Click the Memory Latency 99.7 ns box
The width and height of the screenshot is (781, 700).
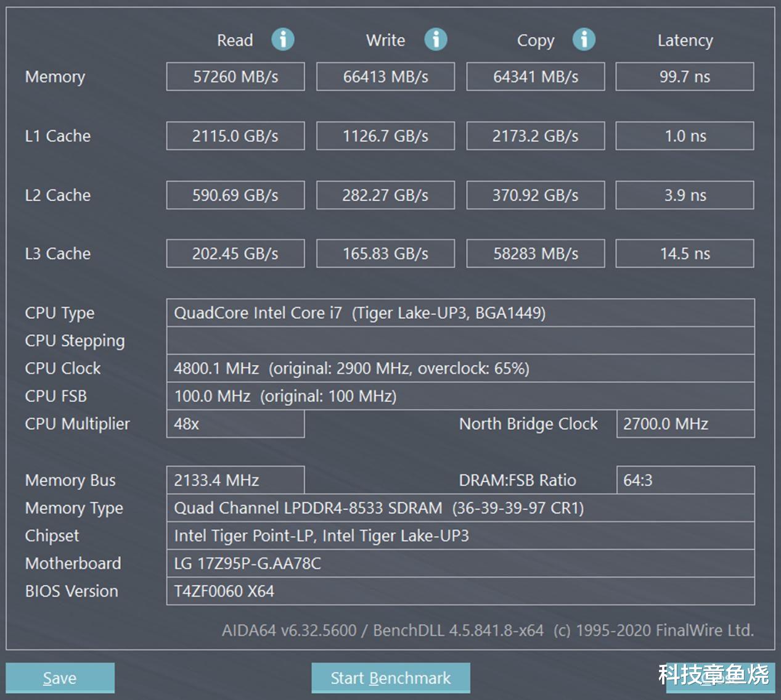click(x=684, y=76)
